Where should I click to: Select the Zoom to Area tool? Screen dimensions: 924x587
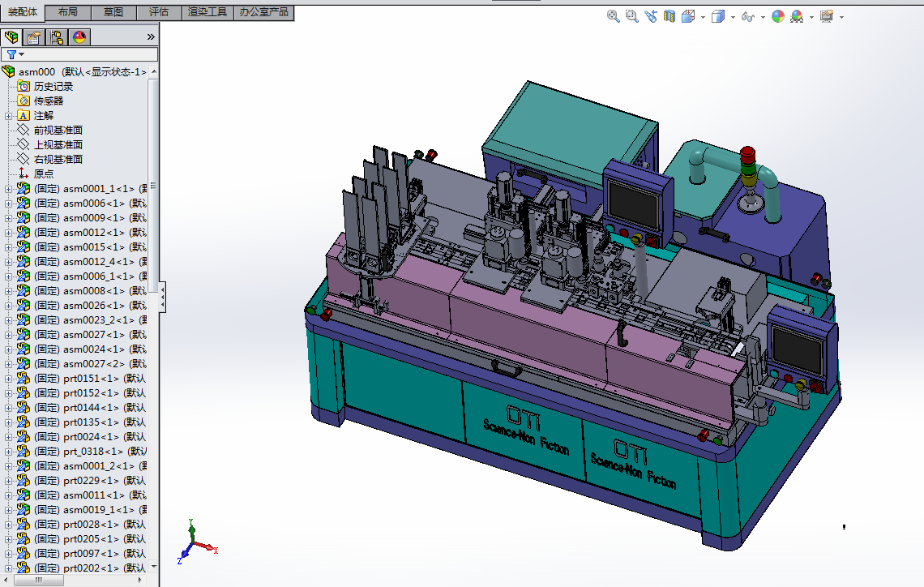(x=631, y=16)
